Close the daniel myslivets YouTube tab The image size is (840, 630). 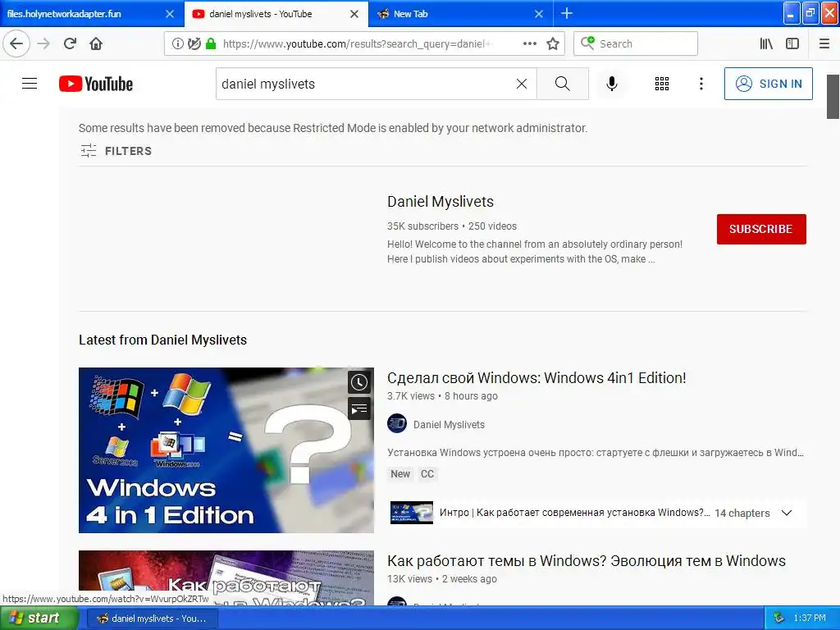click(354, 14)
